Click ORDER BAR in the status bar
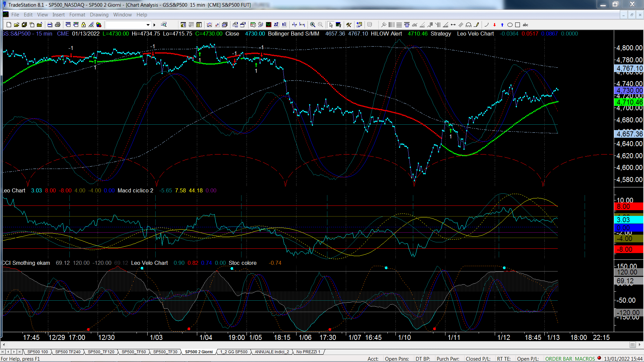 coord(559,359)
